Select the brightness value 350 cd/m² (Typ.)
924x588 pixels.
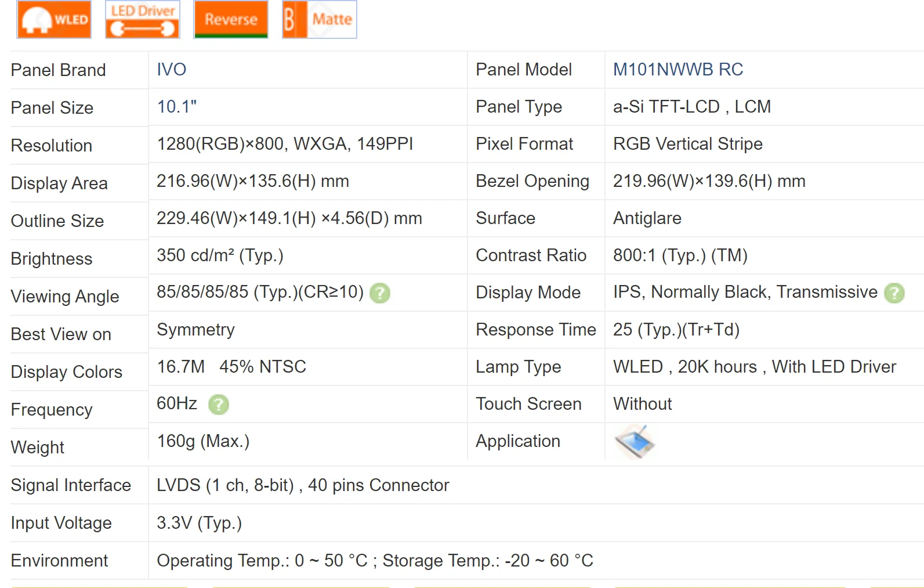pos(220,255)
